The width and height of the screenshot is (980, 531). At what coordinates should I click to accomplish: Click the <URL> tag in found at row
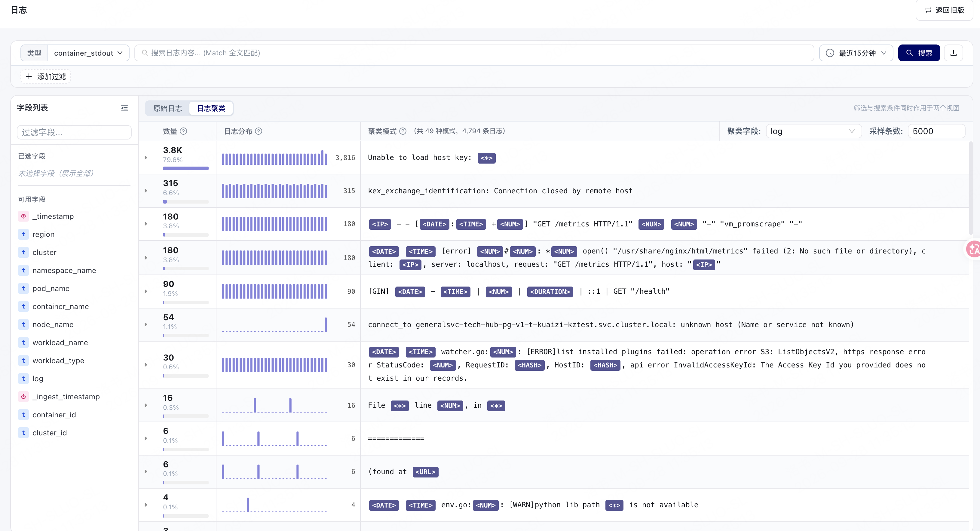click(x=425, y=472)
